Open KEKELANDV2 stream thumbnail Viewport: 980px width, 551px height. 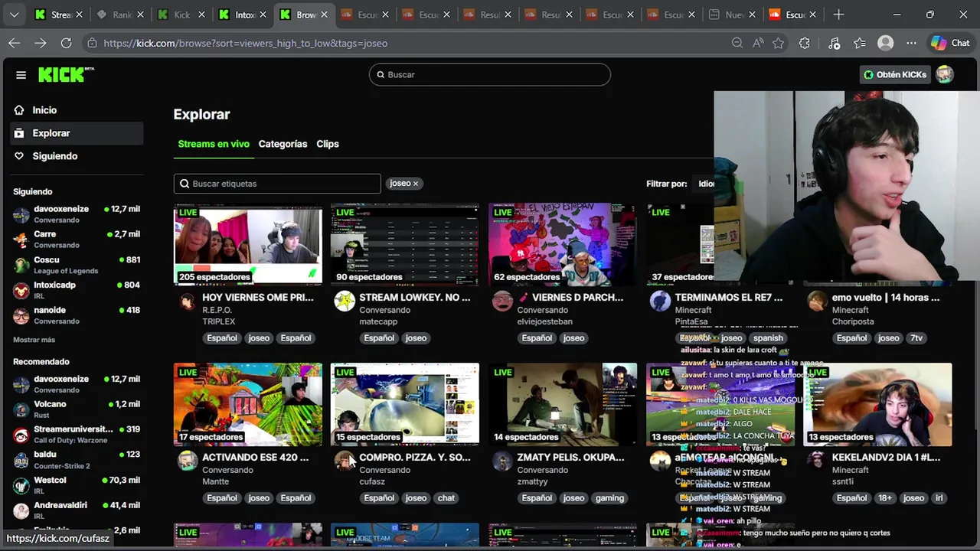click(877, 404)
